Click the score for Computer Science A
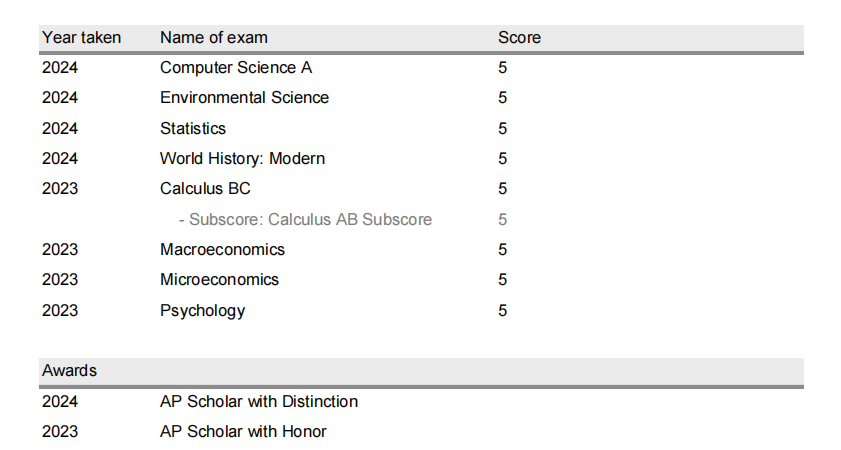841x450 pixels. [503, 68]
